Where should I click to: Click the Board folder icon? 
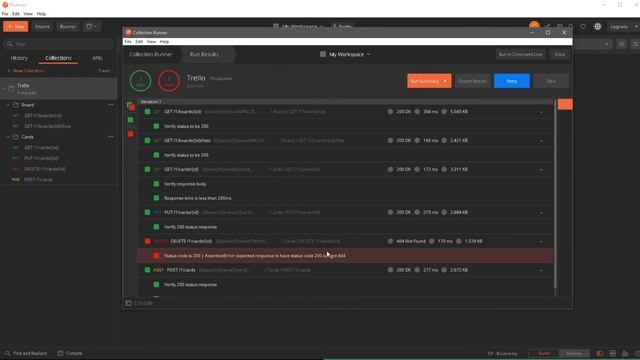click(x=16, y=105)
